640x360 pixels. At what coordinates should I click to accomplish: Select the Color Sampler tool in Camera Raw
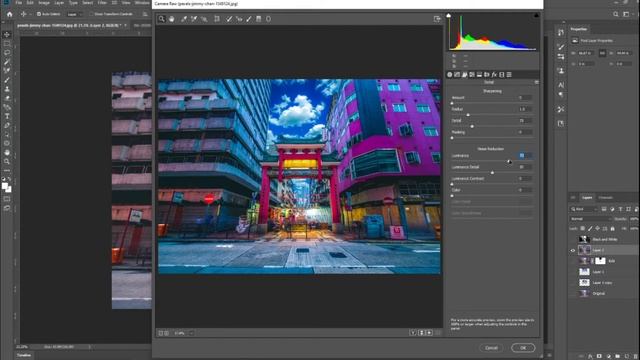(x=194, y=19)
